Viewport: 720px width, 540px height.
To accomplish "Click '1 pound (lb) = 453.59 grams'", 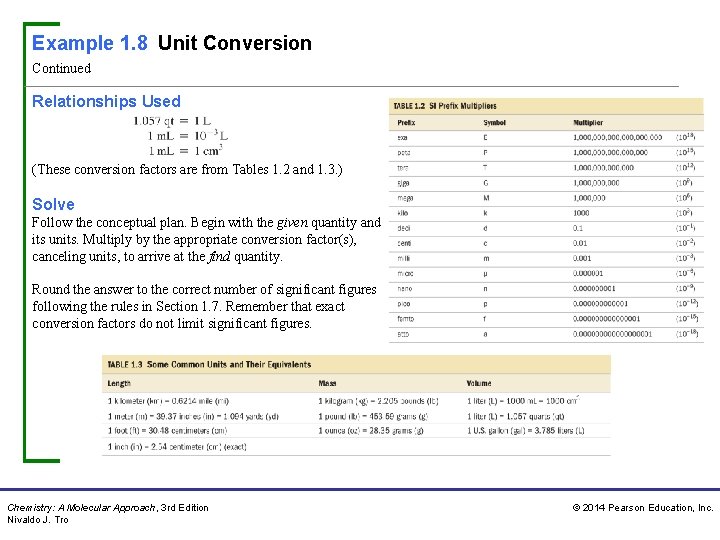I will pos(373,416).
